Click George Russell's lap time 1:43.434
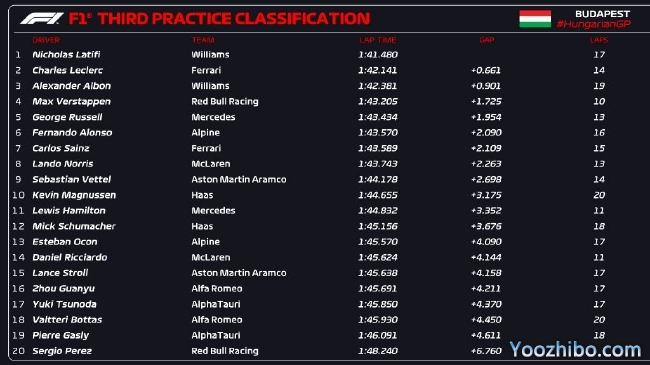This screenshot has width=650, height=365. pos(378,117)
